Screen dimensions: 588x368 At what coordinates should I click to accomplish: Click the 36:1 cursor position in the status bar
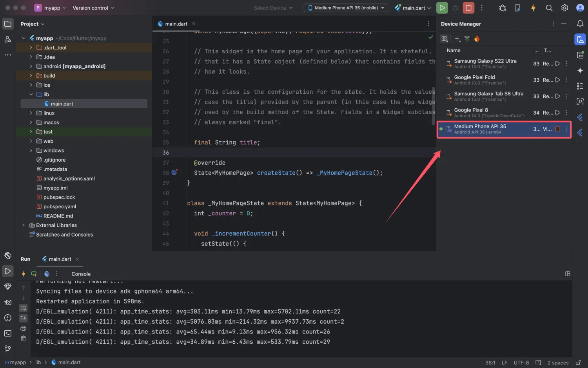(490, 363)
